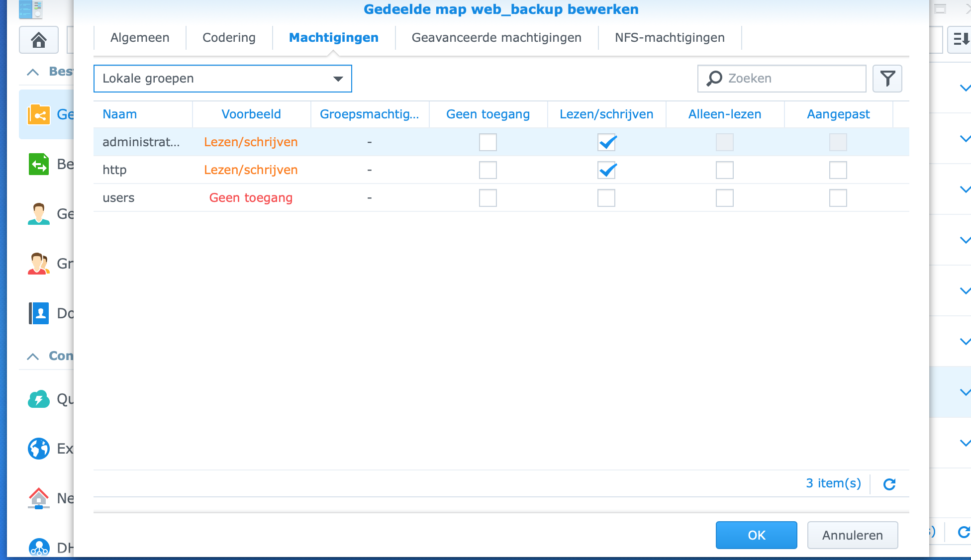
Task: Click the Alleen-lezen column header
Action: coord(725,114)
